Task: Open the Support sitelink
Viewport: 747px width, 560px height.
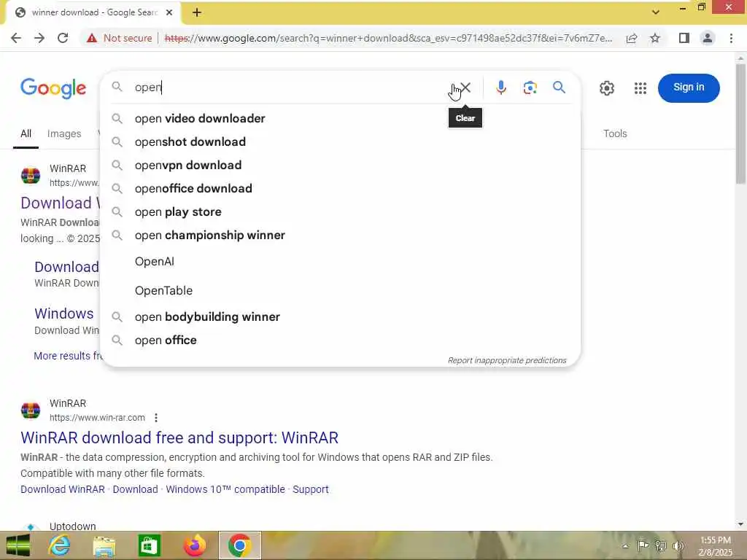Action: pos(311,489)
